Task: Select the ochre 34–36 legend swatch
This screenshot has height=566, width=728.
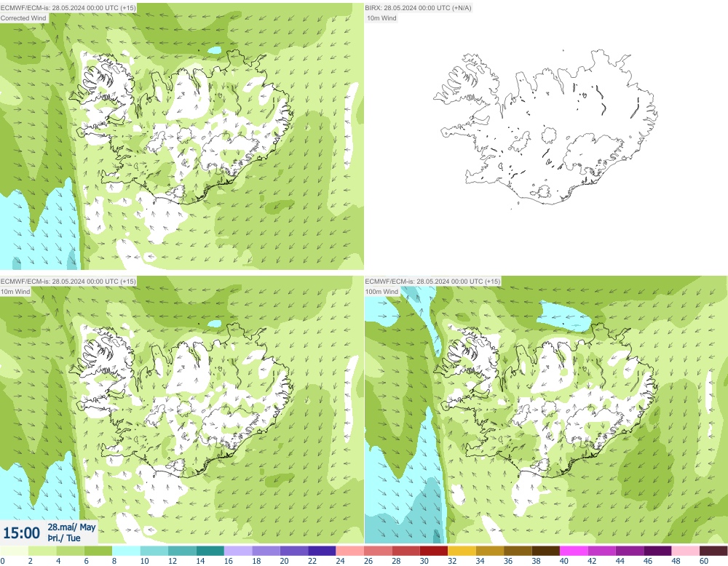Action: (x=490, y=551)
